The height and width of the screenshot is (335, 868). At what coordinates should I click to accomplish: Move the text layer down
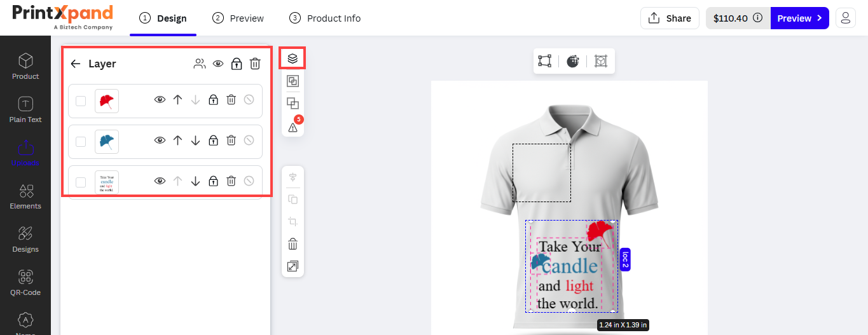click(x=195, y=181)
